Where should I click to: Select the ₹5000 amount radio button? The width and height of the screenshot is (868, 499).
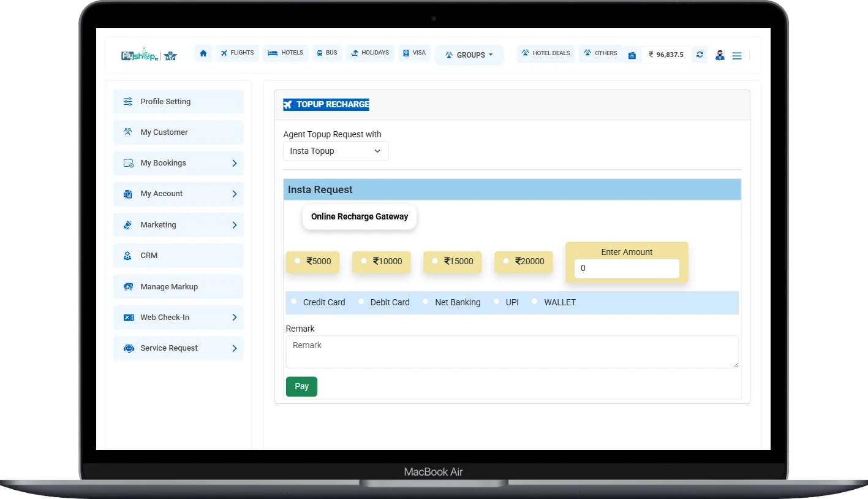[298, 261]
